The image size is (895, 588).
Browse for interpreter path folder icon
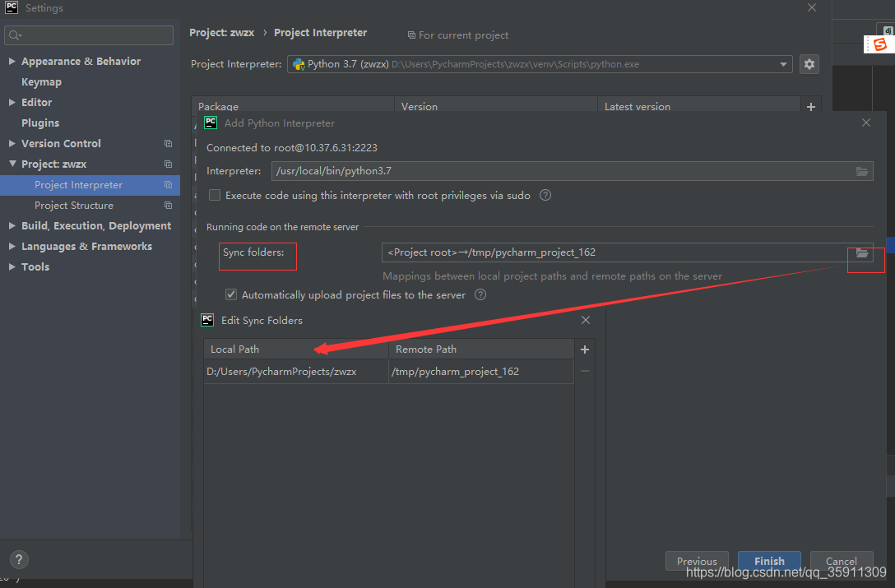(x=862, y=171)
